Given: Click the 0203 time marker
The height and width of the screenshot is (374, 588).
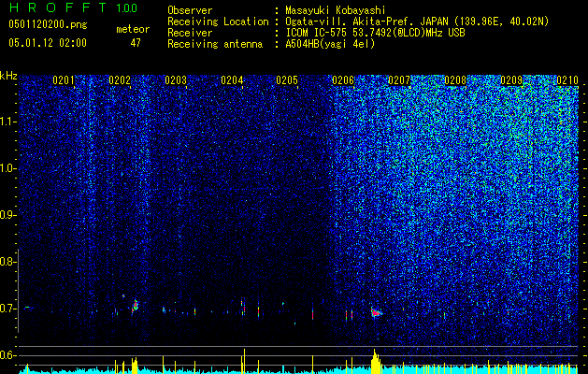Looking at the screenshot, I should click(x=176, y=80).
